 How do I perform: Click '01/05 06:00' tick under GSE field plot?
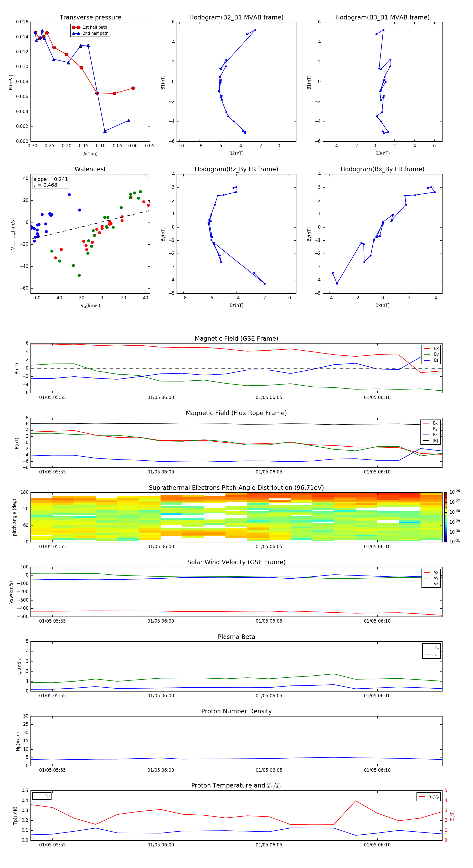(x=161, y=398)
